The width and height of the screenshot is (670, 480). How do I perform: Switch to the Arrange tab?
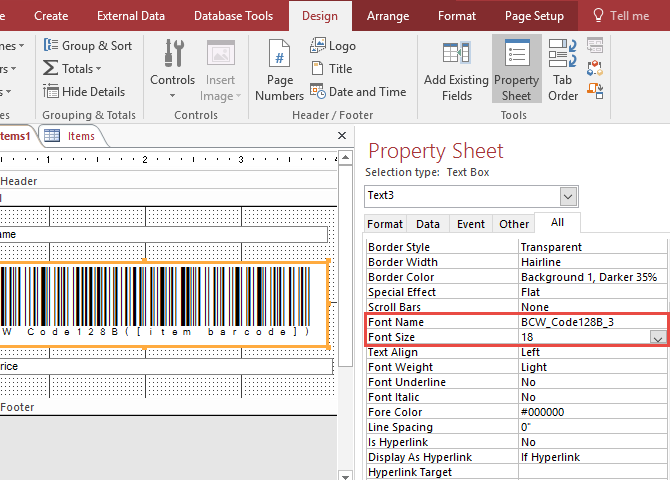pyautogui.click(x=388, y=16)
